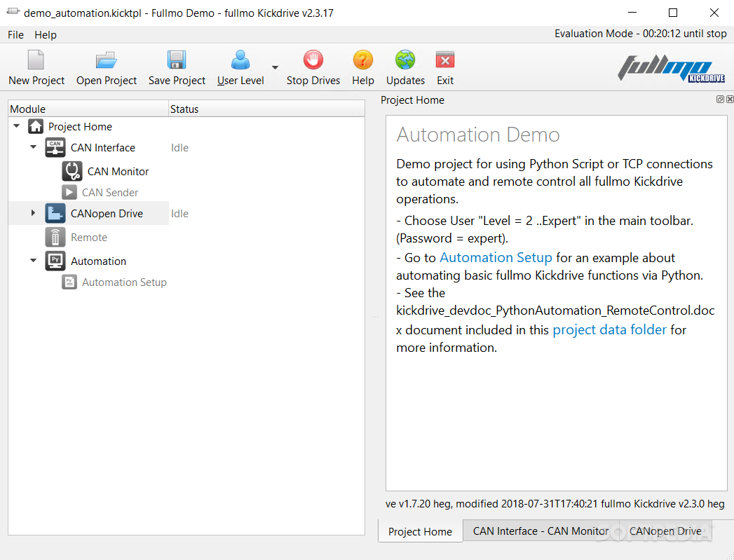This screenshot has height=560, width=734.
Task: Follow the Automation Setup hyperlink
Action: coord(496,257)
